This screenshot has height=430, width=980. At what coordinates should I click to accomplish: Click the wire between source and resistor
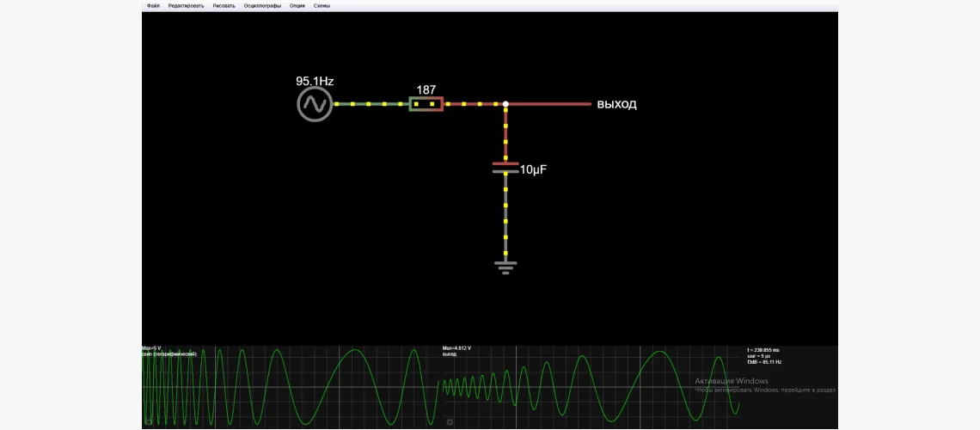click(x=370, y=104)
